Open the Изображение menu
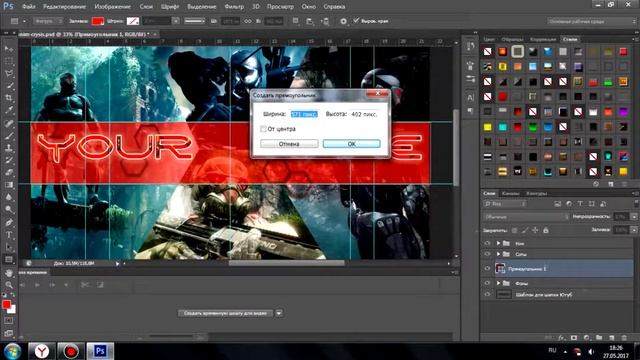640x360 pixels. 113,7
